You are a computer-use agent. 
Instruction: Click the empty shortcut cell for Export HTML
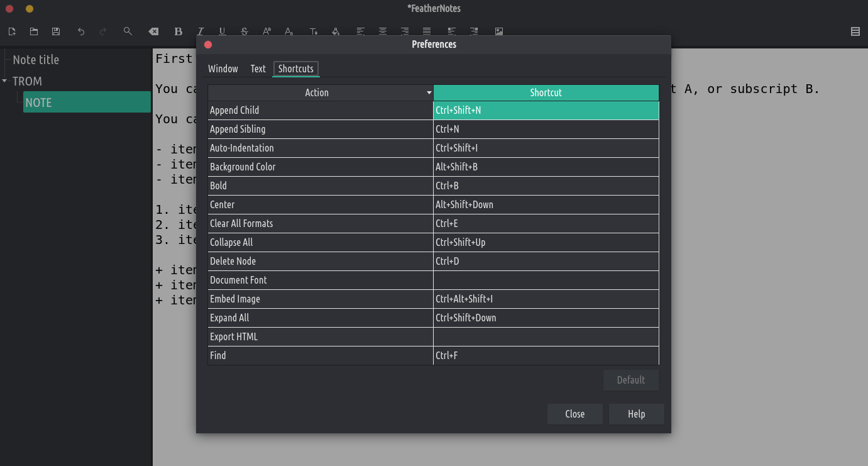[546, 336]
